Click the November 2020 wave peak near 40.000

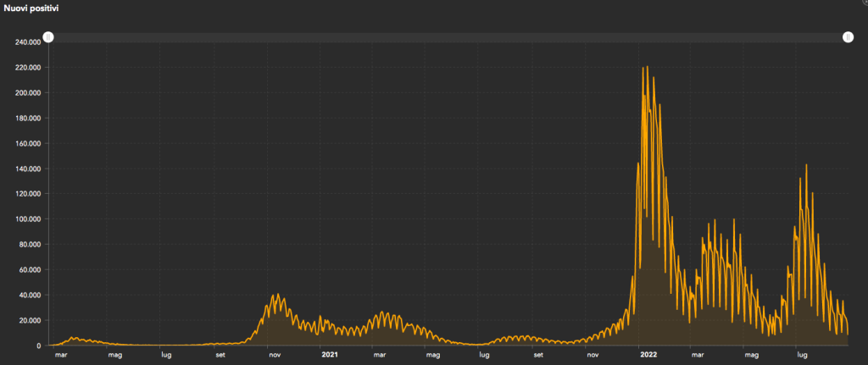[x=274, y=296]
